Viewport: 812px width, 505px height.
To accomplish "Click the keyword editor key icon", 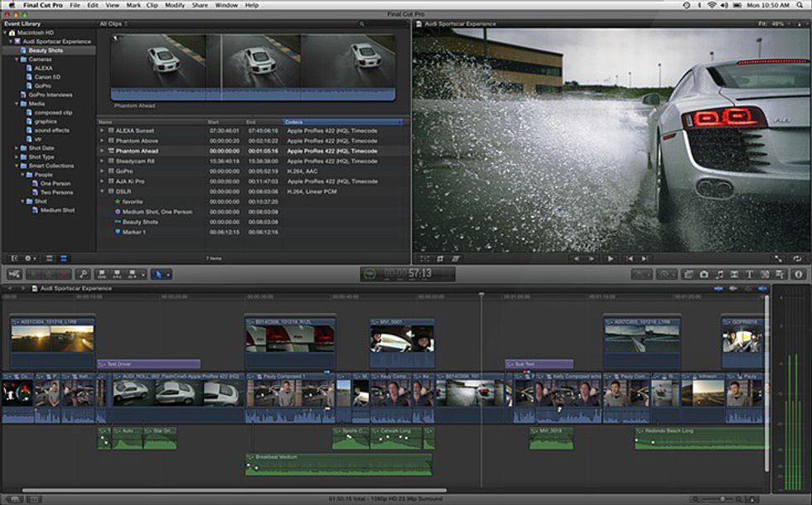I will (x=83, y=274).
